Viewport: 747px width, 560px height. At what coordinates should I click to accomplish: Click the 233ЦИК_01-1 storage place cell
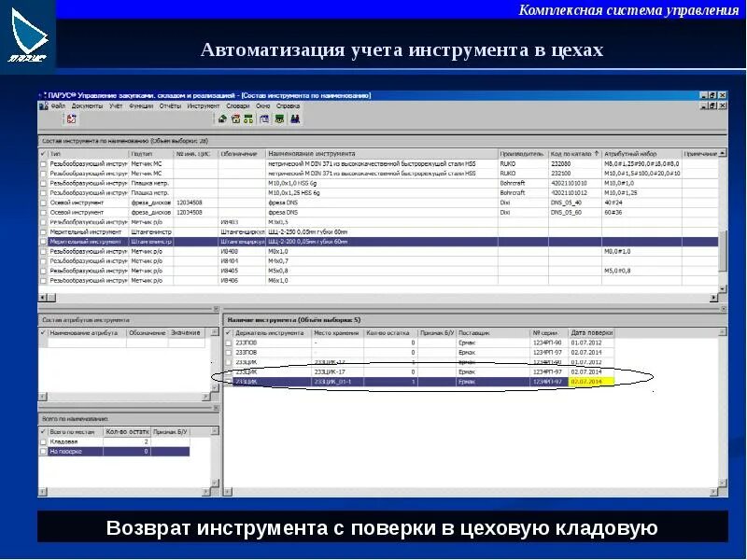click(x=338, y=382)
